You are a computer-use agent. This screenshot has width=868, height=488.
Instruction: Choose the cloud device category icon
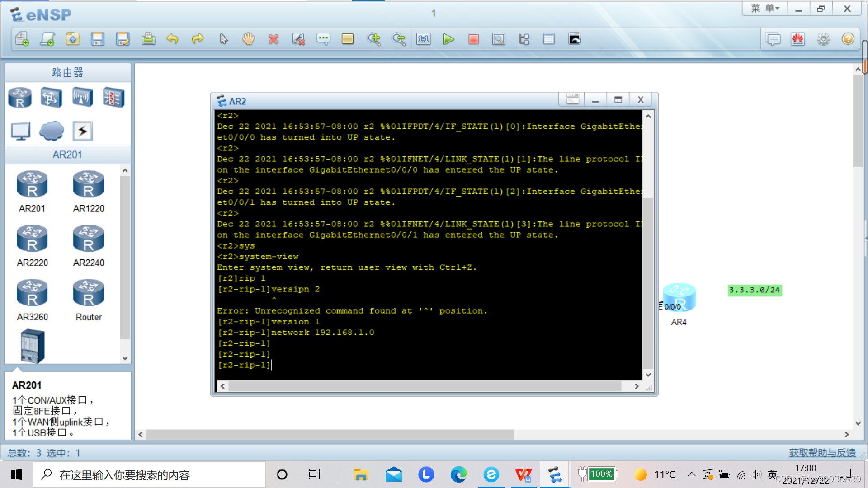pos(52,131)
